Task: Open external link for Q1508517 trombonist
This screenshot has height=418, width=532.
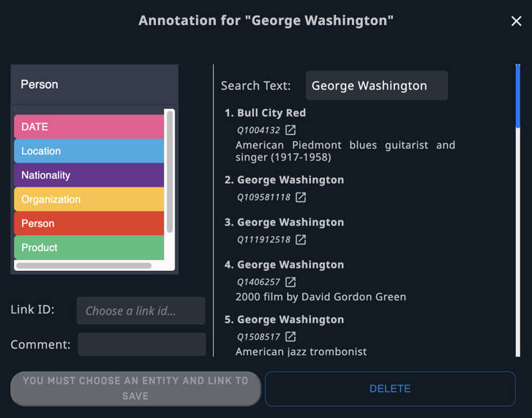Action: (x=291, y=337)
